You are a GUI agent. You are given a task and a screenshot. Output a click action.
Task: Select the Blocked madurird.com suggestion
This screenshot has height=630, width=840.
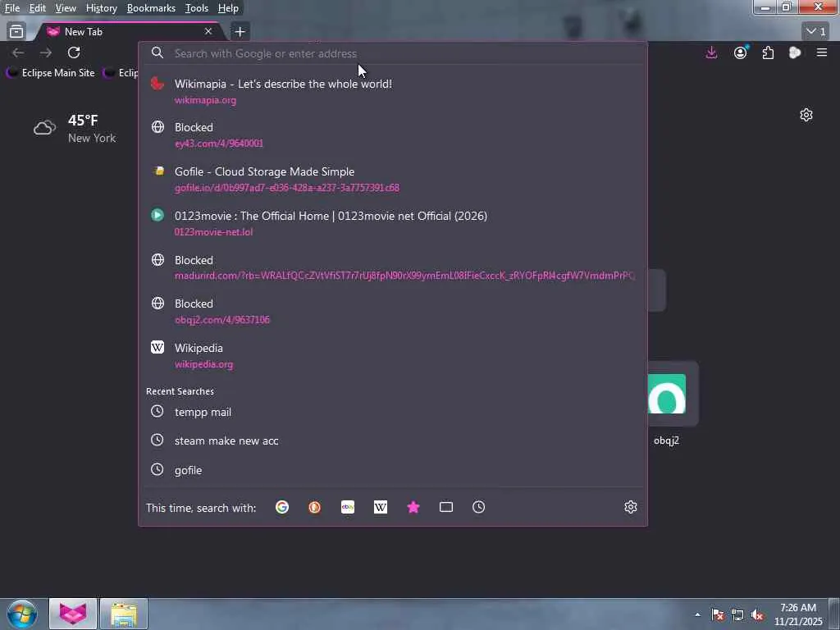pos(393,267)
